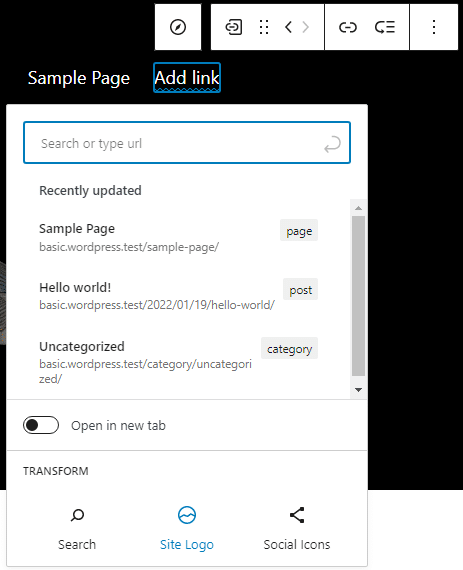Click the scrollbar up arrow in suggestions

click(358, 208)
